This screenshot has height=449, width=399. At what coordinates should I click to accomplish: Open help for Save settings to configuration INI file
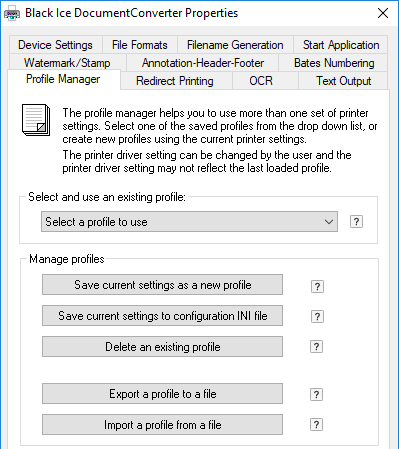click(317, 316)
